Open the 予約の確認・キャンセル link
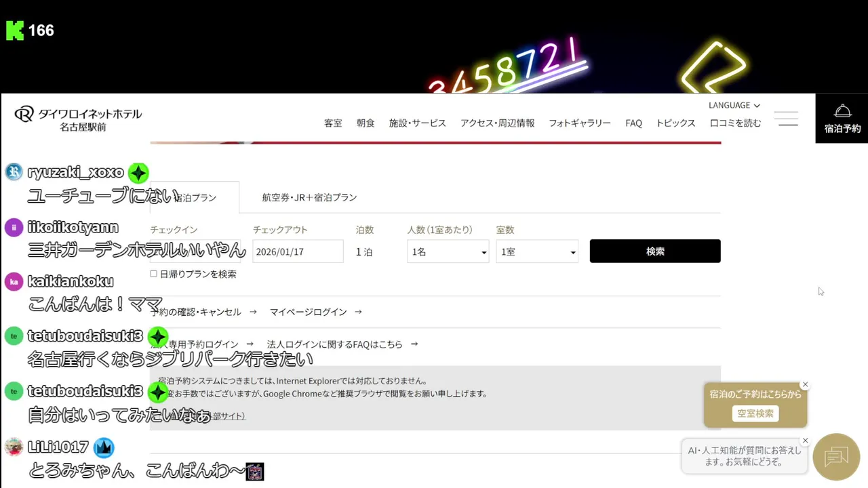868x488 pixels. (x=203, y=312)
